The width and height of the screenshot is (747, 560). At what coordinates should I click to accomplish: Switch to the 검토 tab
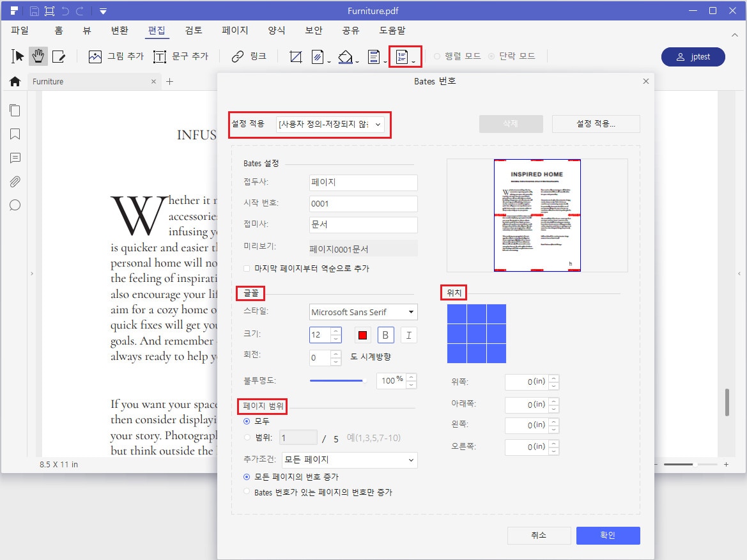(x=194, y=31)
